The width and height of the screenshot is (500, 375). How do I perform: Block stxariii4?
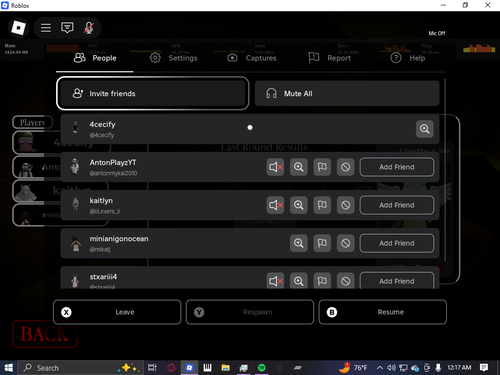tap(345, 281)
